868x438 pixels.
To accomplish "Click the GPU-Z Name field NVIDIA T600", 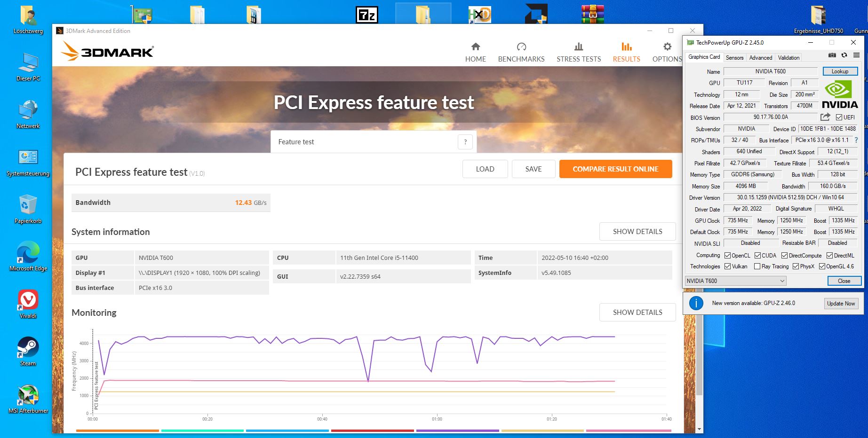I will click(x=771, y=71).
